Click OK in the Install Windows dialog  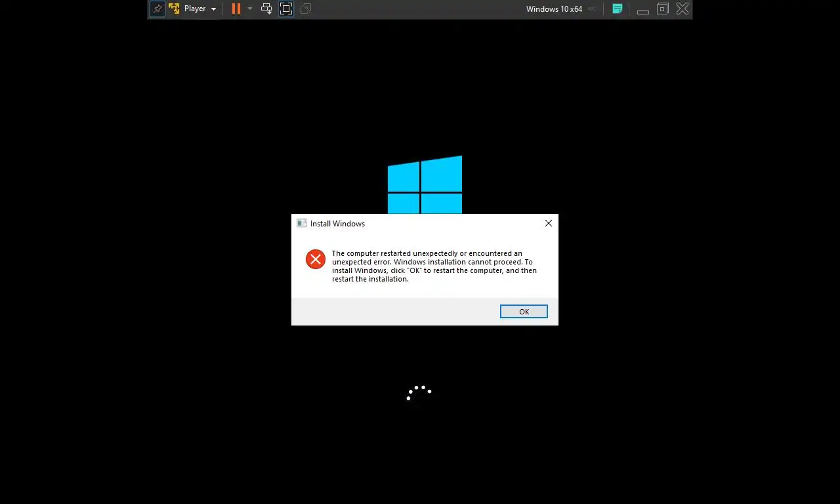pyautogui.click(x=524, y=312)
